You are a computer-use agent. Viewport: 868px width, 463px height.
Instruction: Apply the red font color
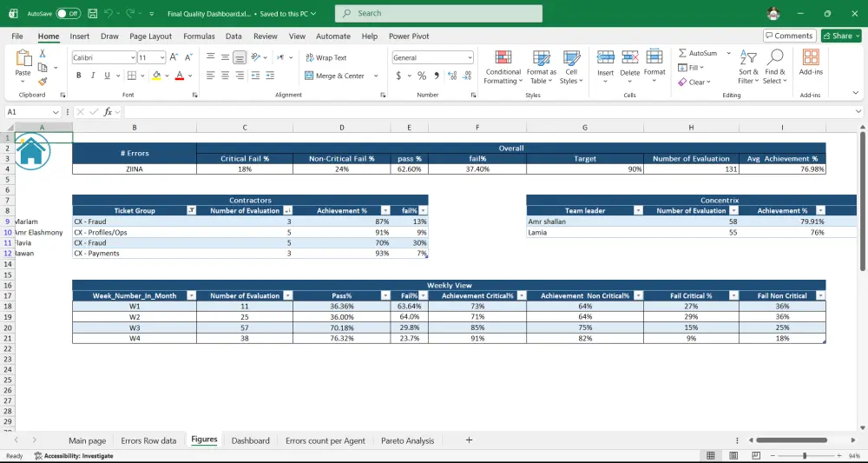pos(180,76)
